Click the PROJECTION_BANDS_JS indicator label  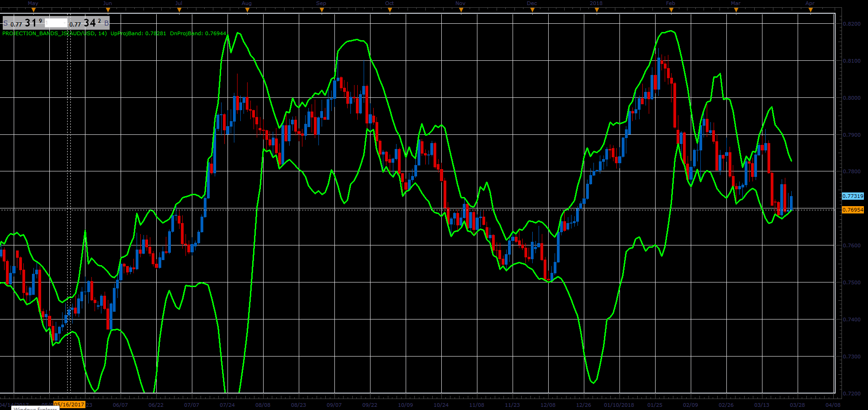point(55,33)
